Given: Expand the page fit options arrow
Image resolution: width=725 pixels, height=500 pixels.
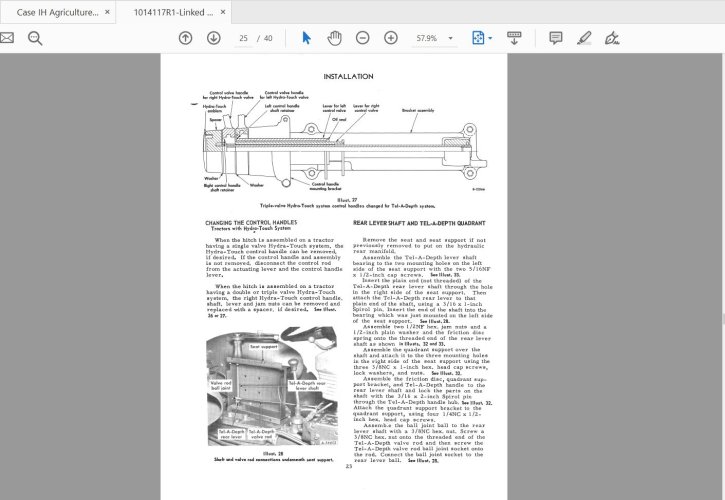Looking at the screenshot, I should 490,38.
